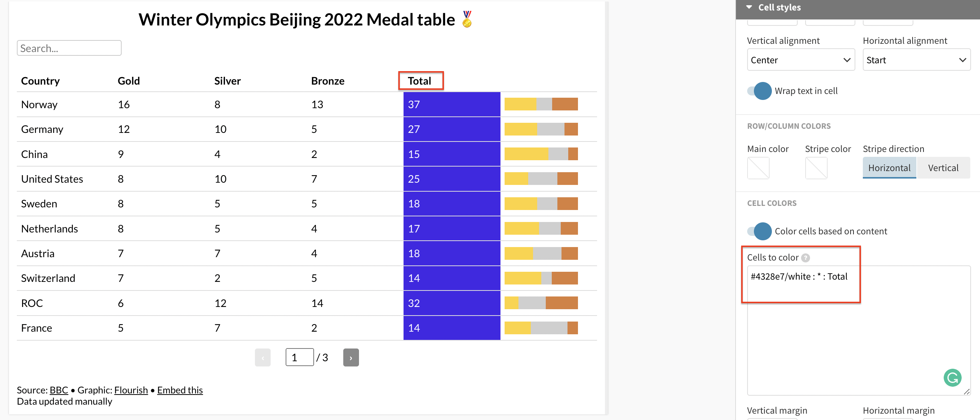Screen dimensions: 980x420
Task: Disable the Wrap text in cell toggle
Action: click(x=760, y=91)
